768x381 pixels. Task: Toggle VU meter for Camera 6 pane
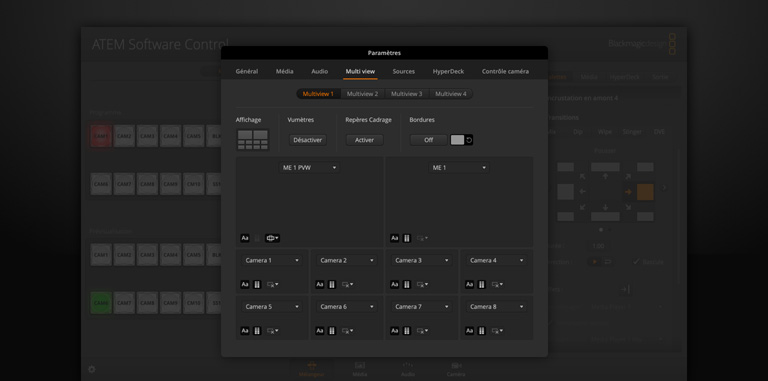tap(332, 331)
